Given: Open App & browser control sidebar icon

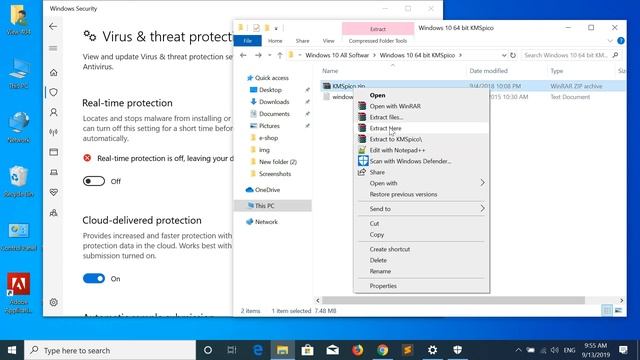Looking at the screenshot, I should 53,152.
